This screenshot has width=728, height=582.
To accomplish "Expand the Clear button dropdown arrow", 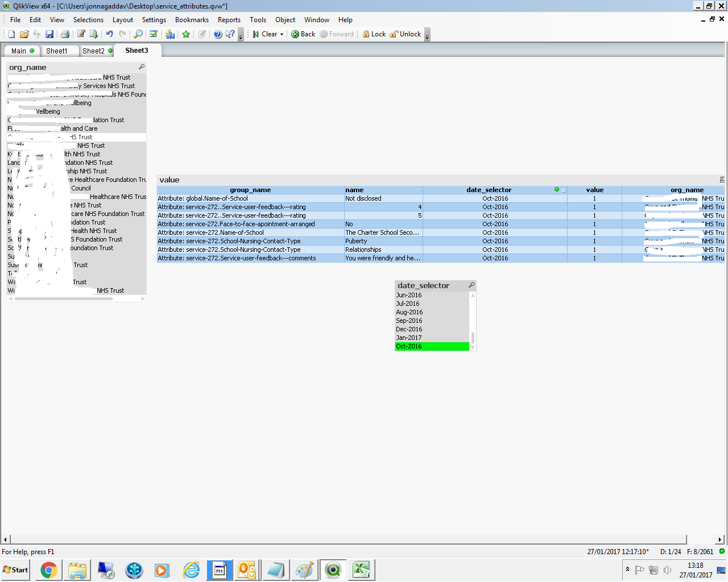I will click(x=282, y=34).
